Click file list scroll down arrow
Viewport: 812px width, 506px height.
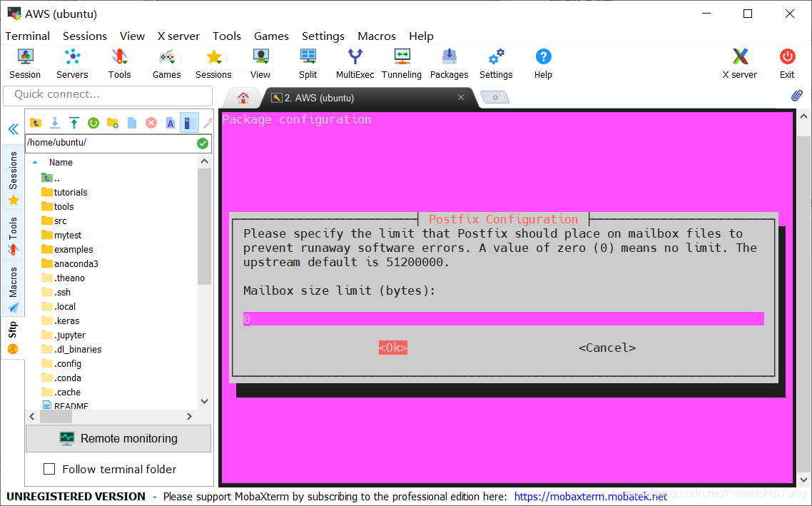pos(205,401)
